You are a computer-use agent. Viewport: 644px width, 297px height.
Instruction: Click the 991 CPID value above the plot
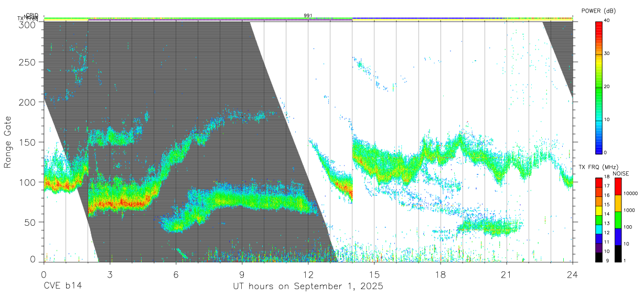308,15
